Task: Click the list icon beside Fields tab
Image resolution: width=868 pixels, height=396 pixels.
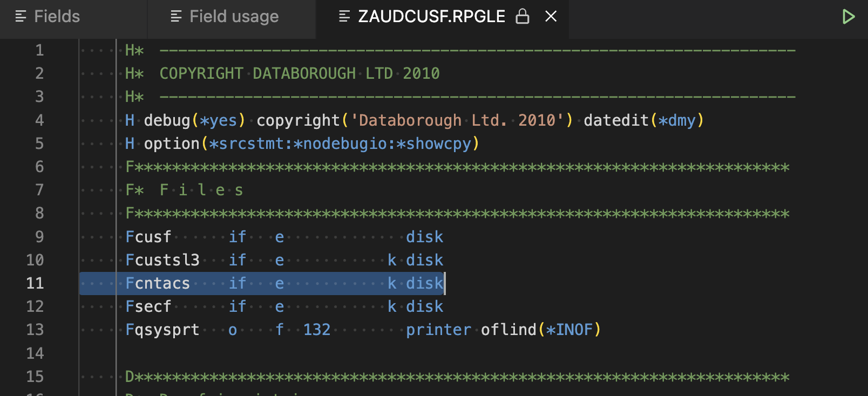Action: [x=21, y=17]
